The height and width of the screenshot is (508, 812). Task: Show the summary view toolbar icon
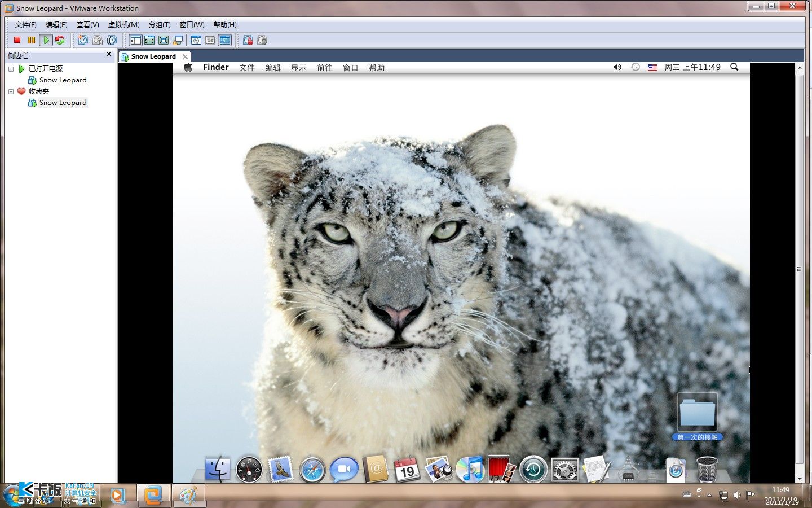point(196,40)
